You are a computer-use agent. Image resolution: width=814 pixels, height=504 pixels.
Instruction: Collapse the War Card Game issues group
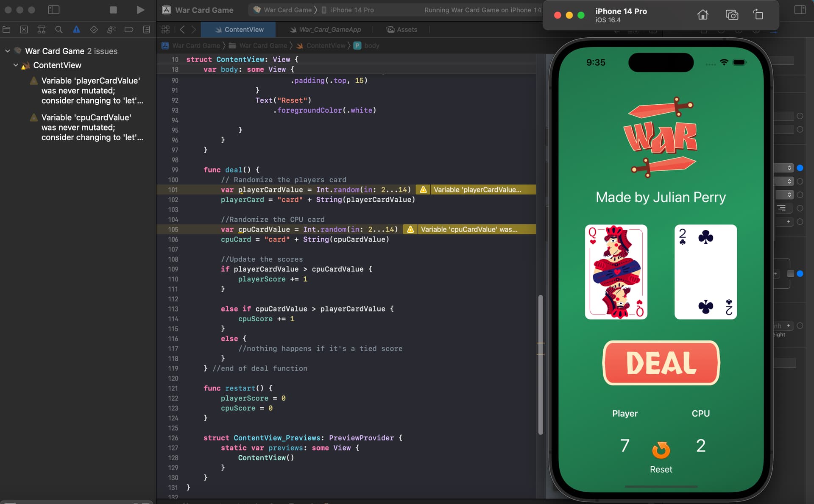[x=7, y=51]
